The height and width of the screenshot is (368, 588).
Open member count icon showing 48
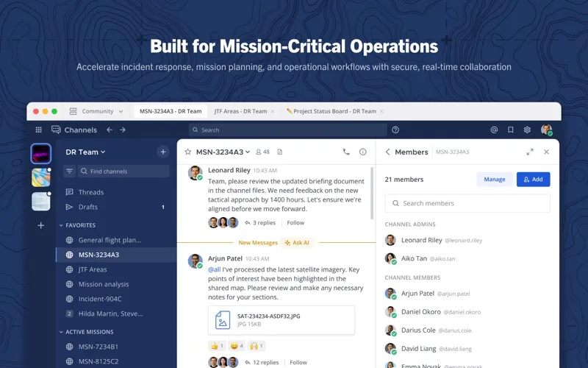point(262,152)
